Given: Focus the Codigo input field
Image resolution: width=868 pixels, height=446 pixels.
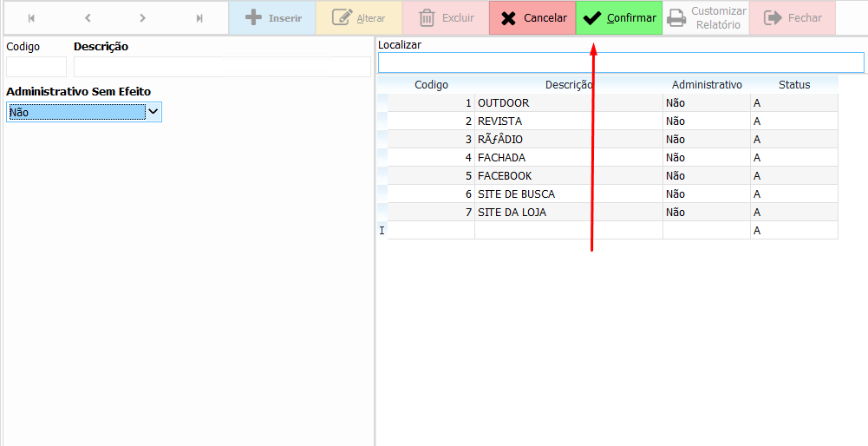Looking at the screenshot, I should (36, 67).
